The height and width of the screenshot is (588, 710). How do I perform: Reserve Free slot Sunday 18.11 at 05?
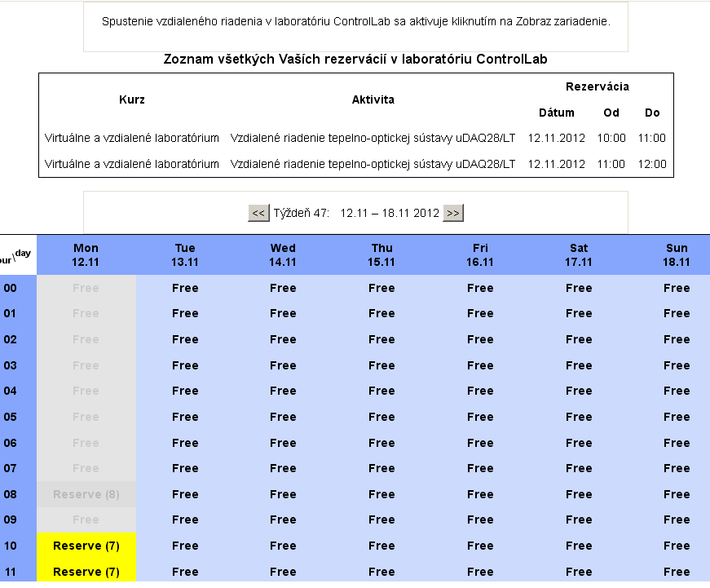click(677, 417)
